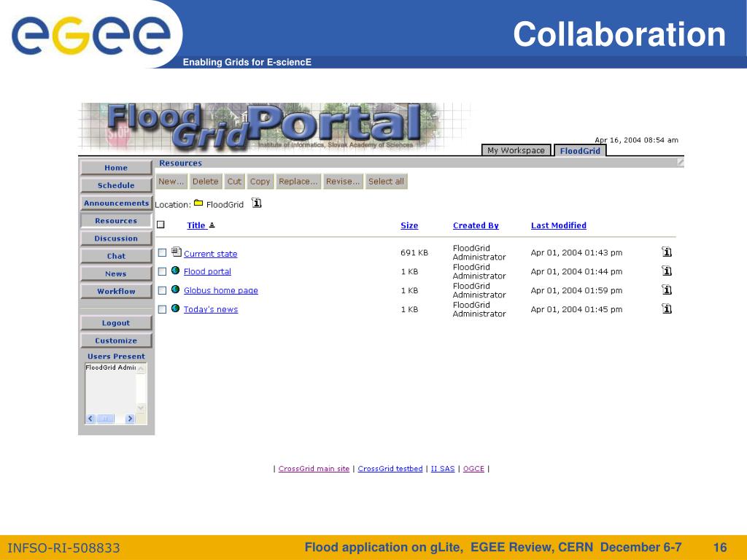This screenshot has width=747, height=560.
Task: Open the II SAS footer link
Action: pyautogui.click(x=443, y=469)
